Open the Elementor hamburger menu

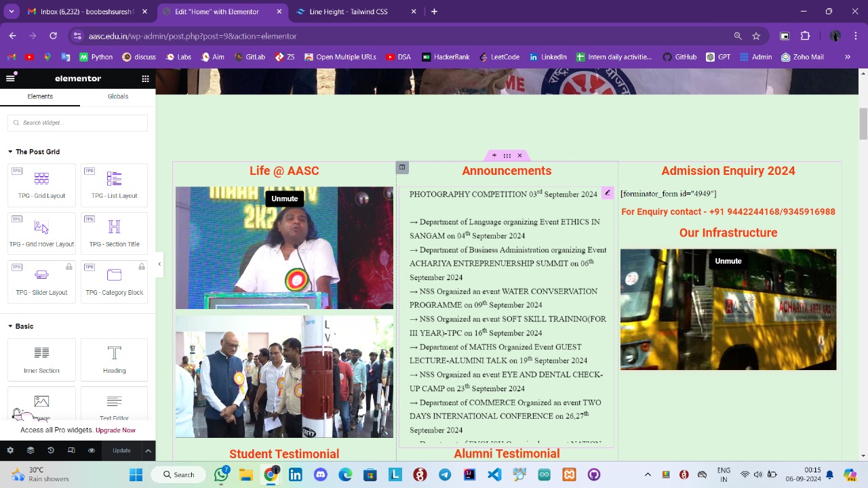pos(10,79)
